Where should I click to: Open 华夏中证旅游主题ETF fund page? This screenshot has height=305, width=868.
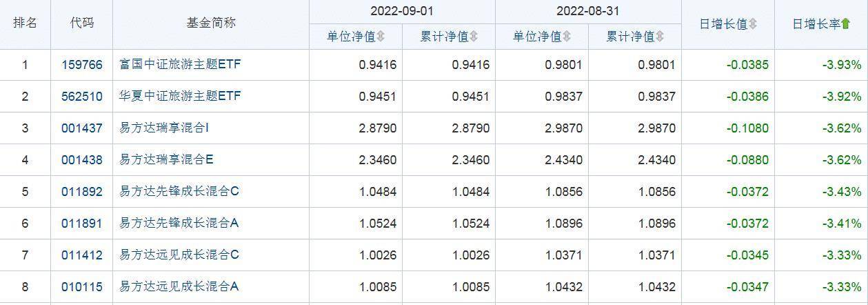180,97
